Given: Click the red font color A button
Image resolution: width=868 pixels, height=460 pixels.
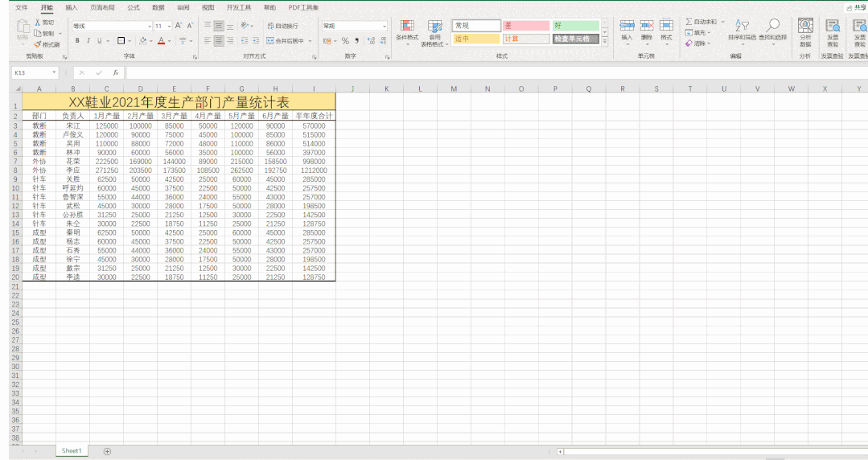Looking at the screenshot, I should coord(161,40).
